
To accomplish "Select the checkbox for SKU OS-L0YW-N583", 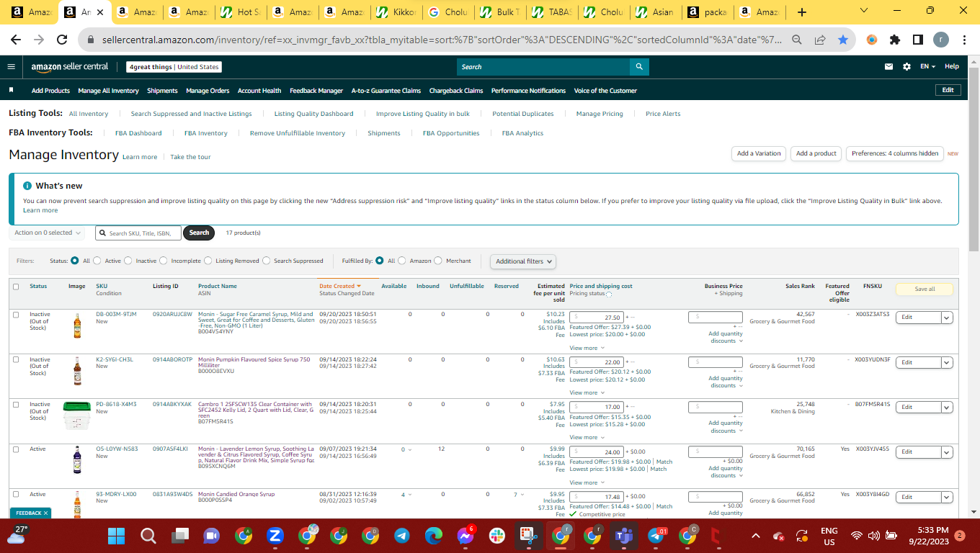I will tap(16, 449).
